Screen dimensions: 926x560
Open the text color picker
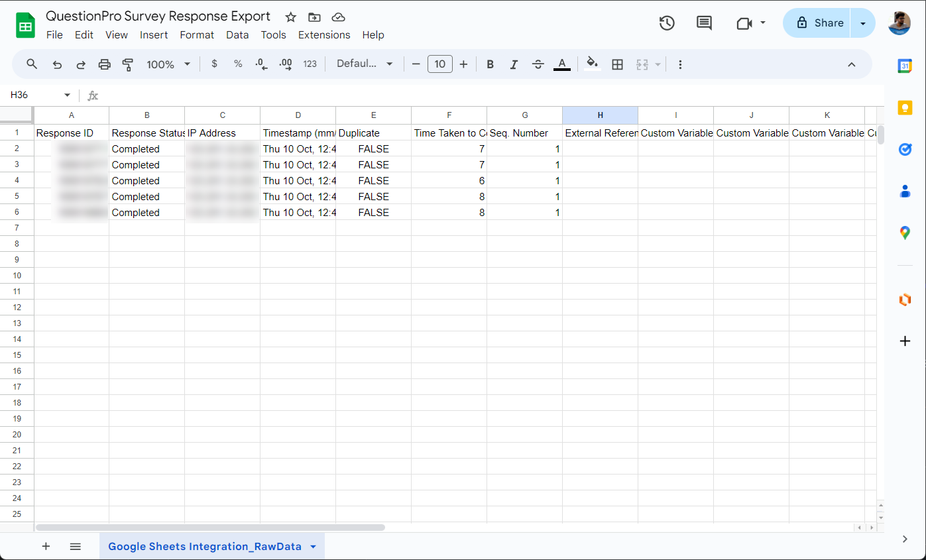click(562, 64)
